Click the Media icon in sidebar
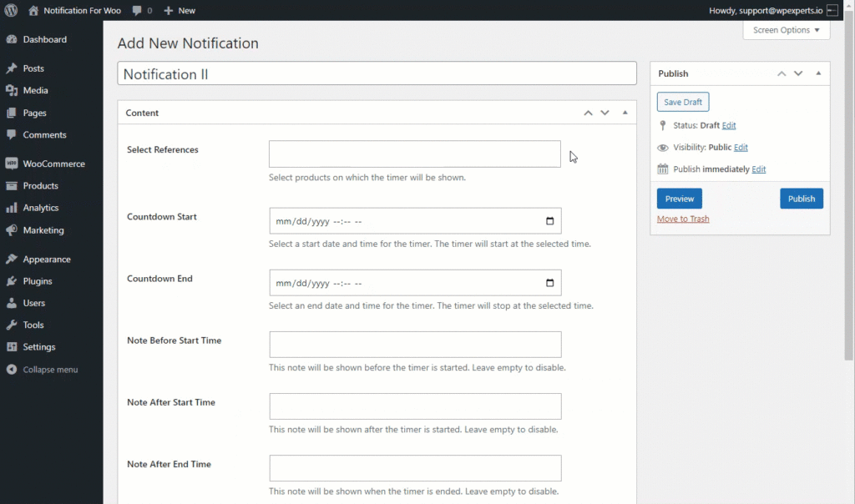The height and width of the screenshot is (504, 855). point(12,90)
